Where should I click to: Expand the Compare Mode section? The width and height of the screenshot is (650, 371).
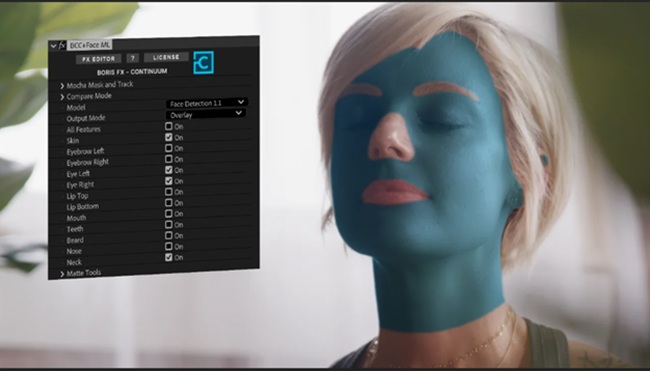click(62, 97)
